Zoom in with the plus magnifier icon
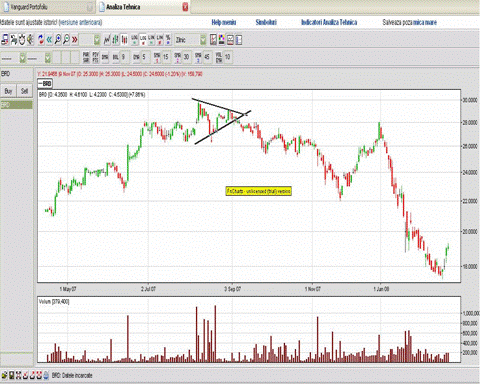 click(x=58, y=40)
